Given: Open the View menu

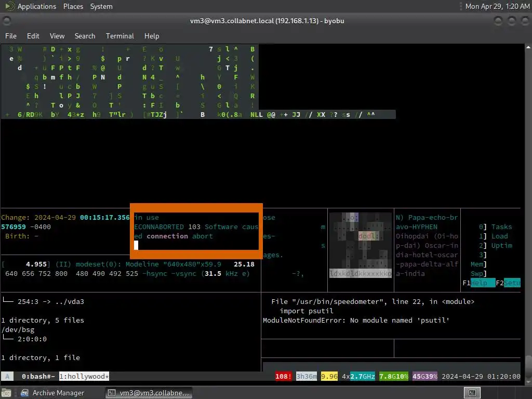Looking at the screenshot, I should (57, 36).
